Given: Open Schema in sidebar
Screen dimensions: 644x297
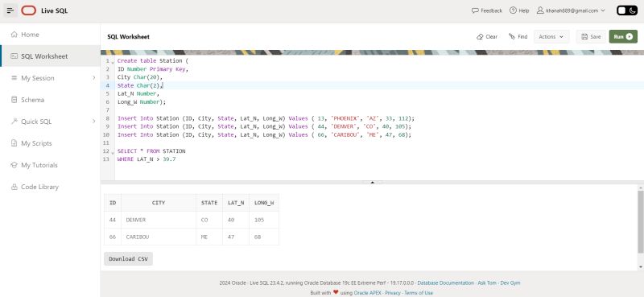Looking at the screenshot, I should pyautogui.click(x=50, y=100).
